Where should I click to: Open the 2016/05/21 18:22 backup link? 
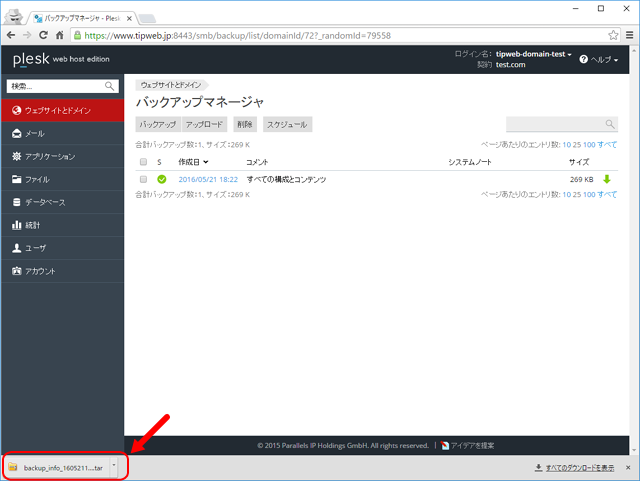click(208, 179)
